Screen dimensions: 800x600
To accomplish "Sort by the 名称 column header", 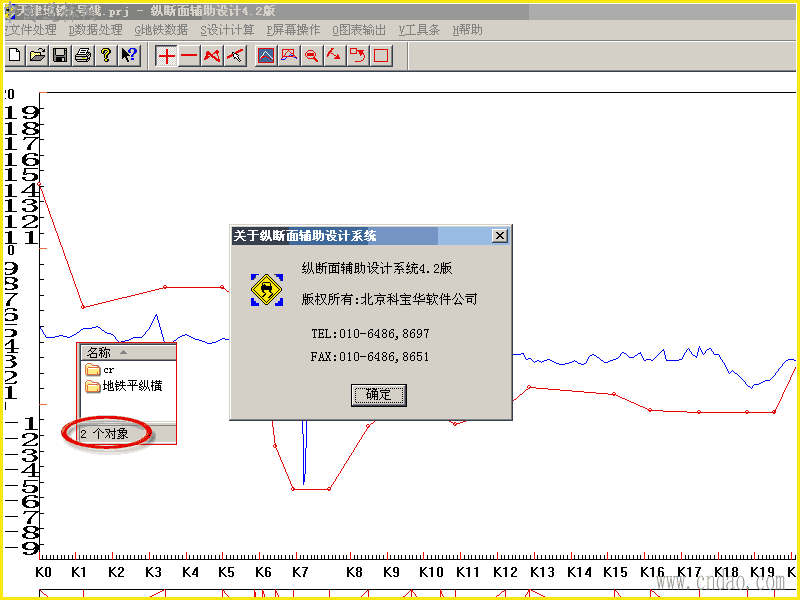I will (127, 353).
